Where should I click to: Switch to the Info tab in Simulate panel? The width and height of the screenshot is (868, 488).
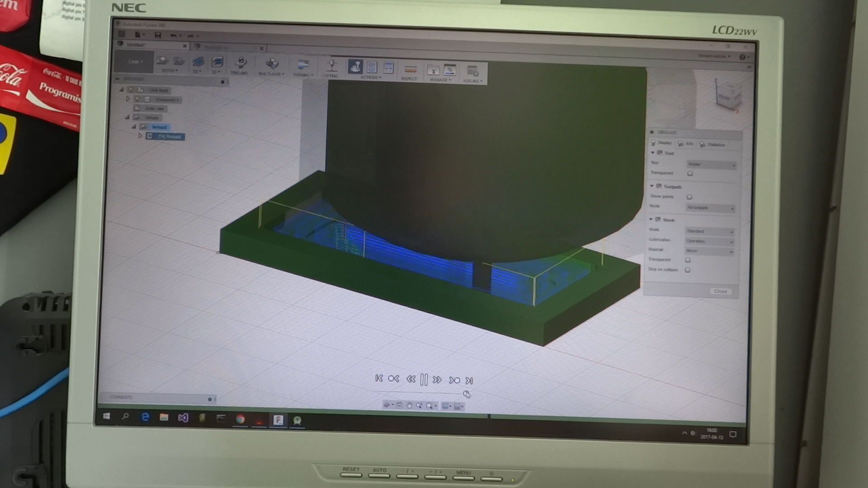coord(685,144)
